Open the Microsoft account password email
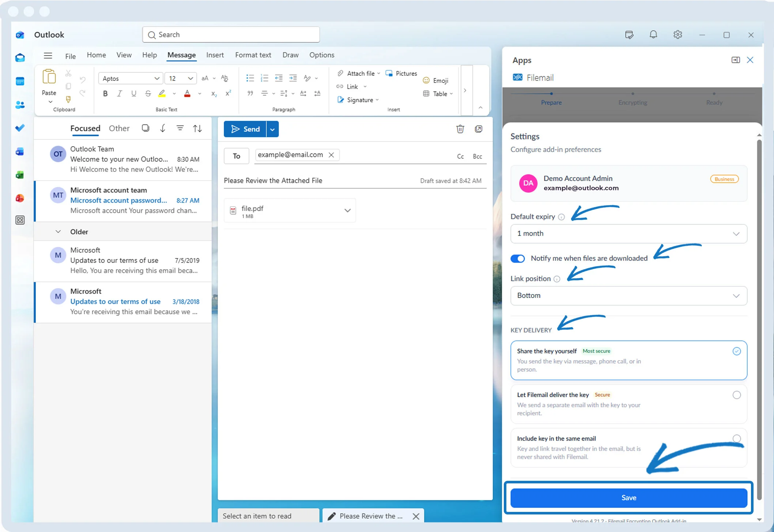The height and width of the screenshot is (532, 774). (x=123, y=201)
